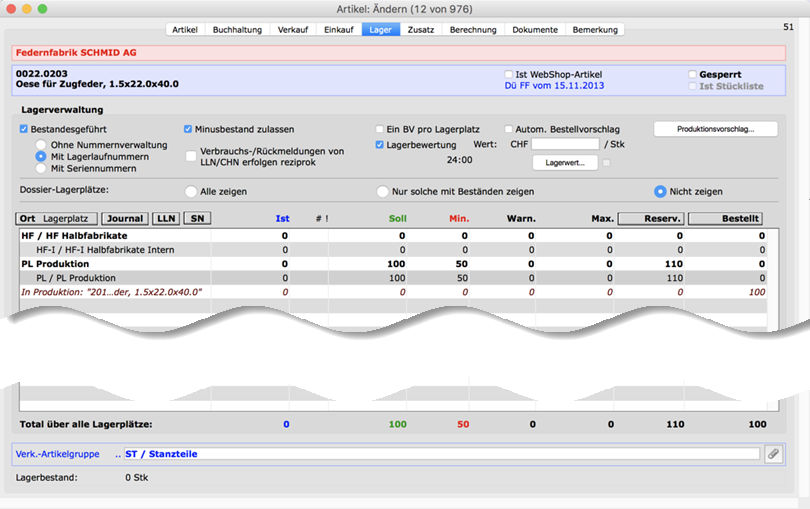Viewport: 810px width, 509px height.
Task: Select Ohne Nummernverwaltung radio button
Action: click(x=41, y=145)
